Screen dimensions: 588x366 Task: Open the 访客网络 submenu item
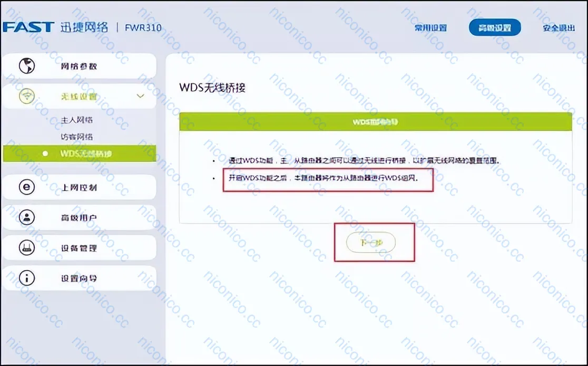(x=77, y=137)
